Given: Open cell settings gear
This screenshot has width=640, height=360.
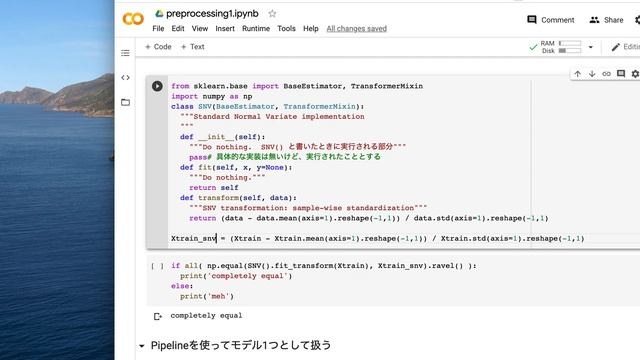Looking at the screenshot, I should (635, 74).
